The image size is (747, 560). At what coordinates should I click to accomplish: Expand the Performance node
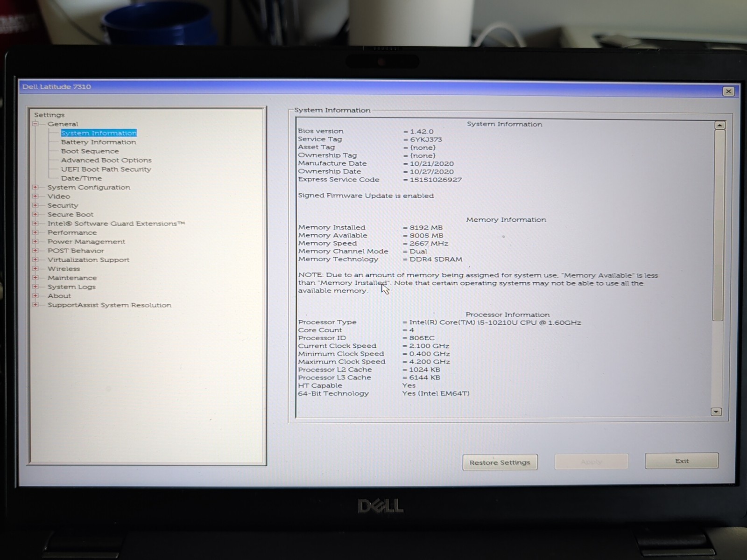click(35, 232)
